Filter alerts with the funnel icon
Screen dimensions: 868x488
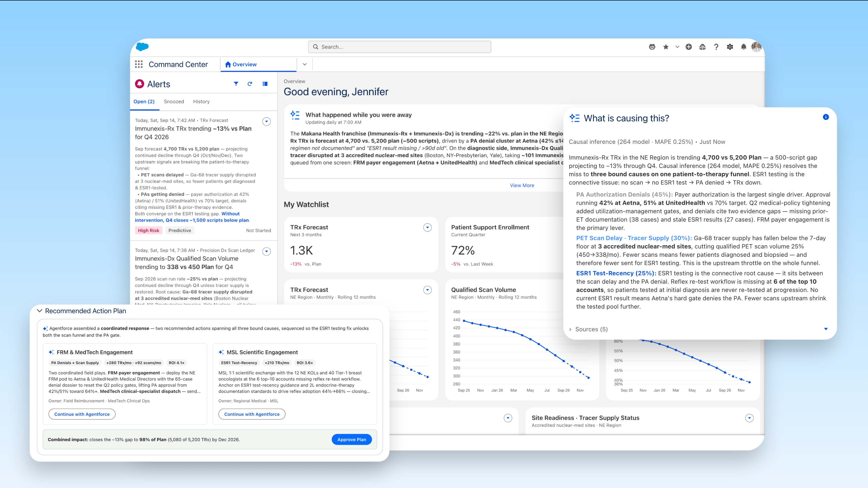click(236, 84)
